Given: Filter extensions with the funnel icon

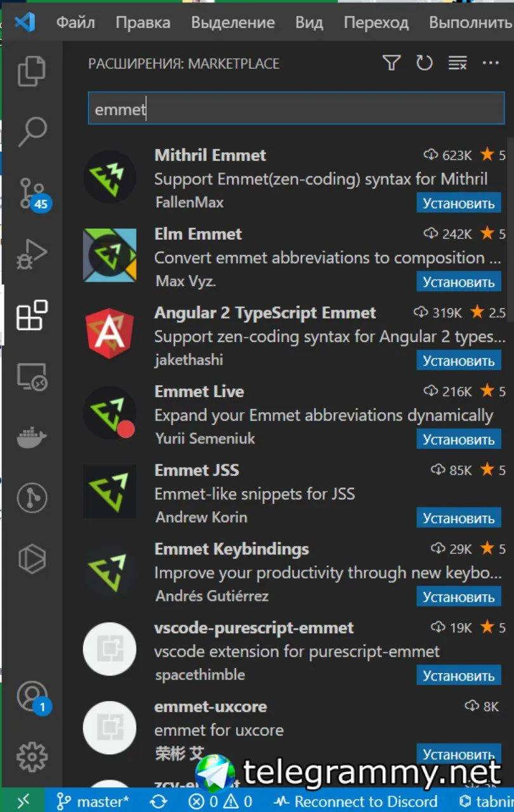Looking at the screenshot, I should [x=392, y=63].
